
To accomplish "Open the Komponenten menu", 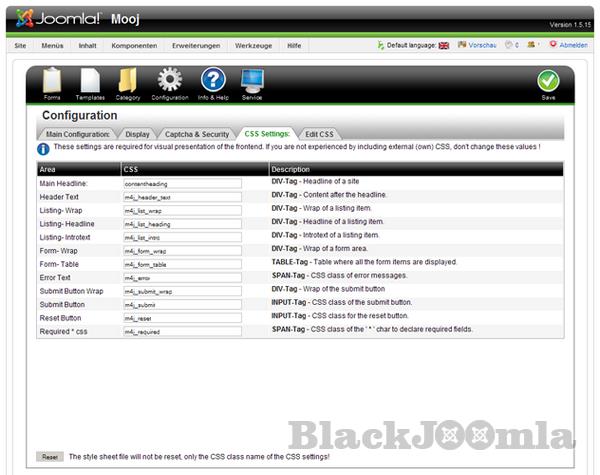I will (x=134, y=46).
